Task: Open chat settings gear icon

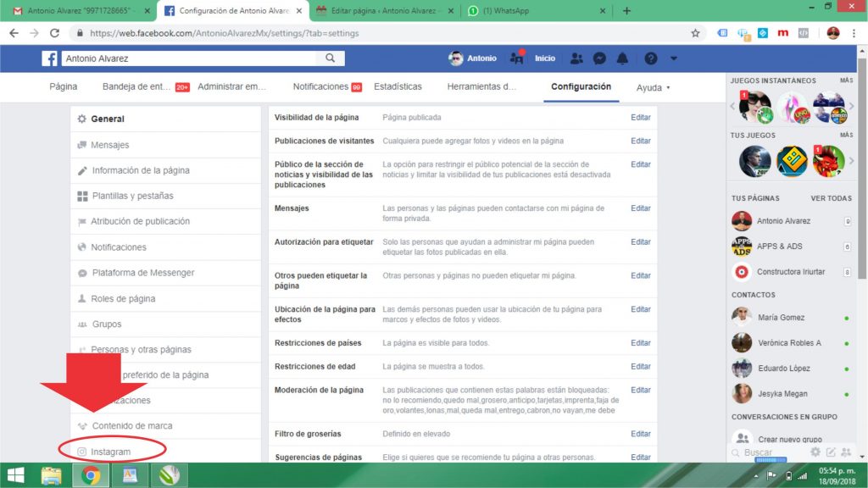Action: (815, 452)
